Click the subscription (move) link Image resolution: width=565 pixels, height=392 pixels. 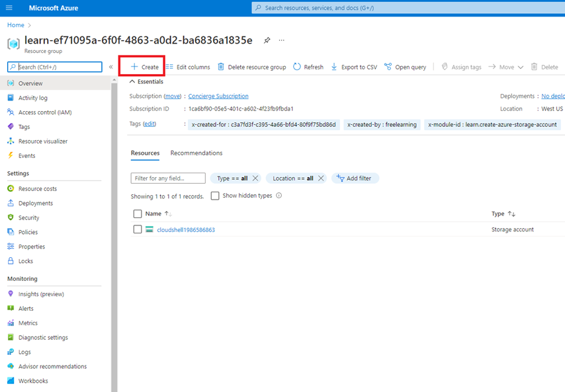[173, 96]
